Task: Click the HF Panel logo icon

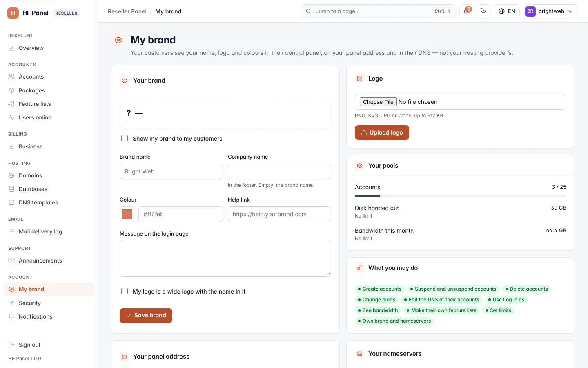Action: [x=13, y=13]
